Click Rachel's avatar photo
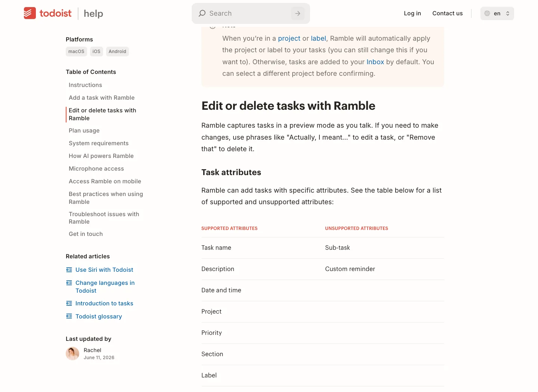This screenshot has height=392, width=538. click(72, 354)
